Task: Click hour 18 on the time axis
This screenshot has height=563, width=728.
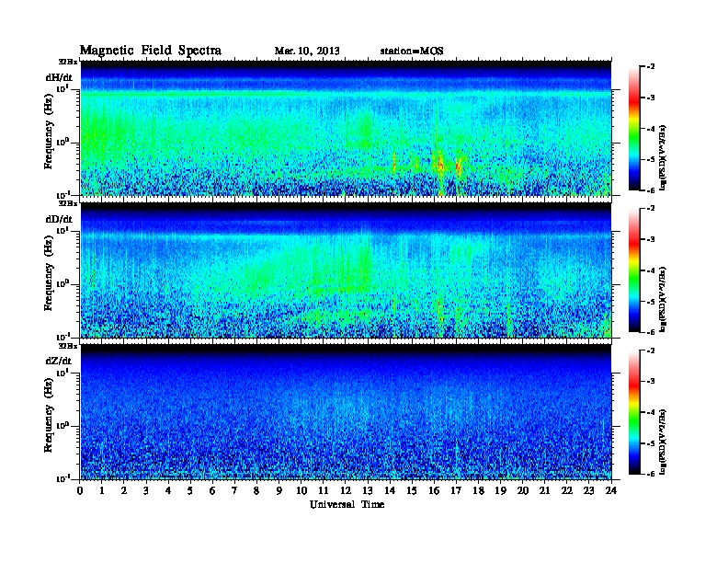Action: click(x=478, y=491)
